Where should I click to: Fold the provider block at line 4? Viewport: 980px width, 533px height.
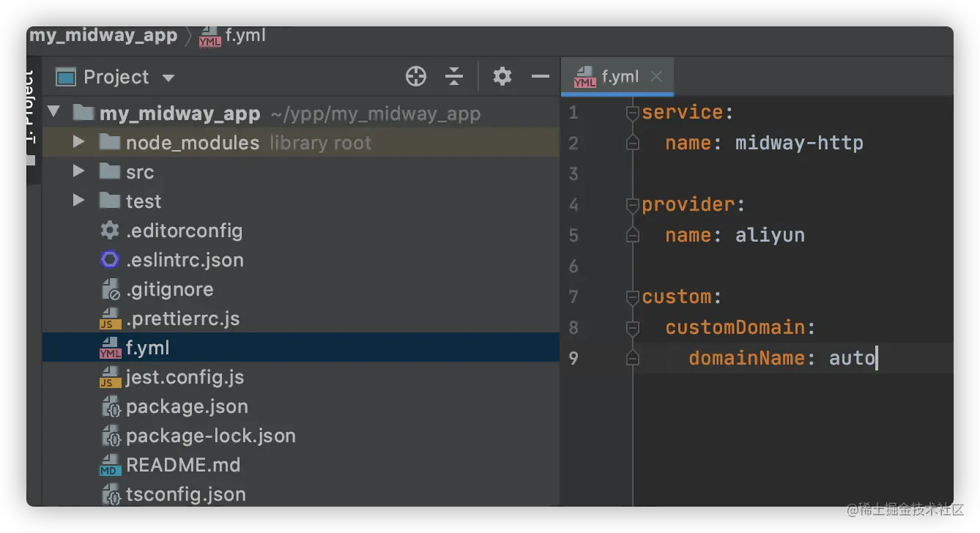(632, 205)
